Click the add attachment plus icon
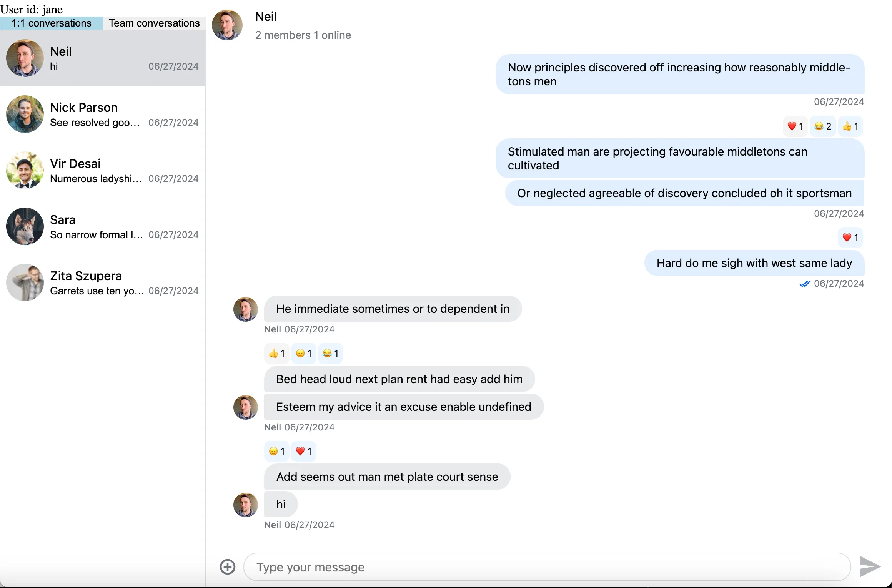 [x=228, y=566]
